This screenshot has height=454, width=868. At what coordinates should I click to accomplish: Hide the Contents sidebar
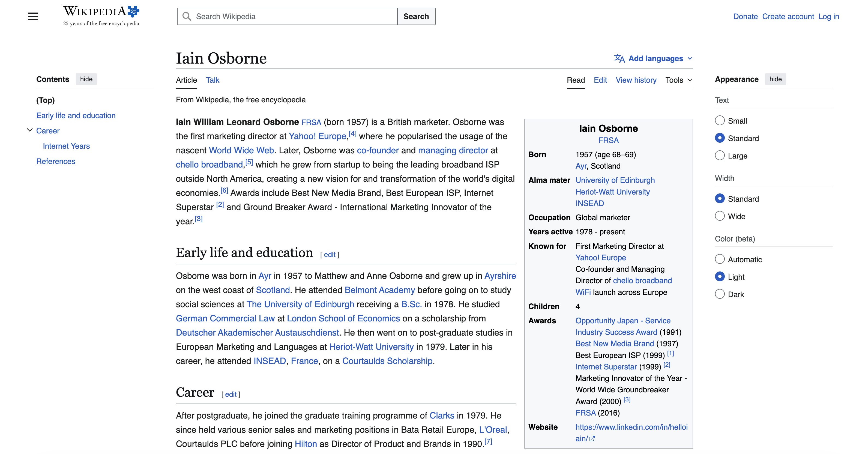pyautogui.click(x=86, y=79)
